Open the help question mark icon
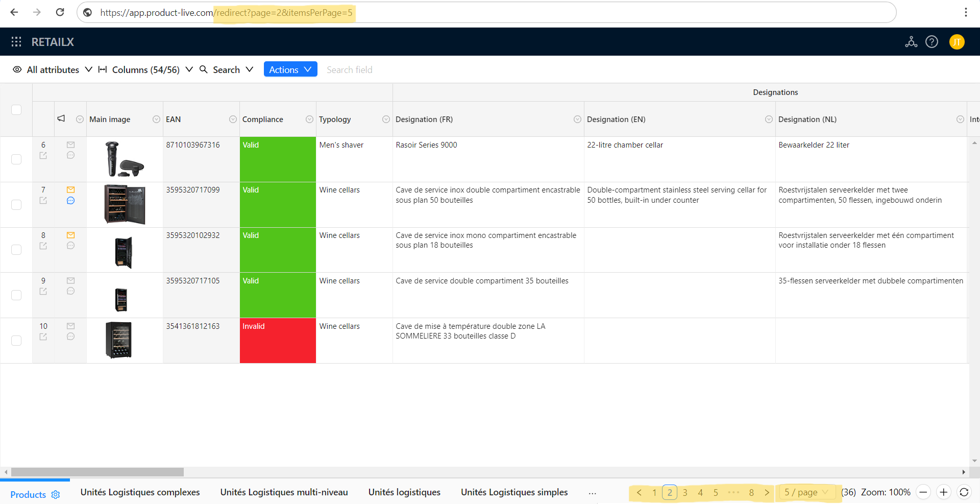Image resolution: width=980 pixels, height=504 pixels. tap(932, 42)
